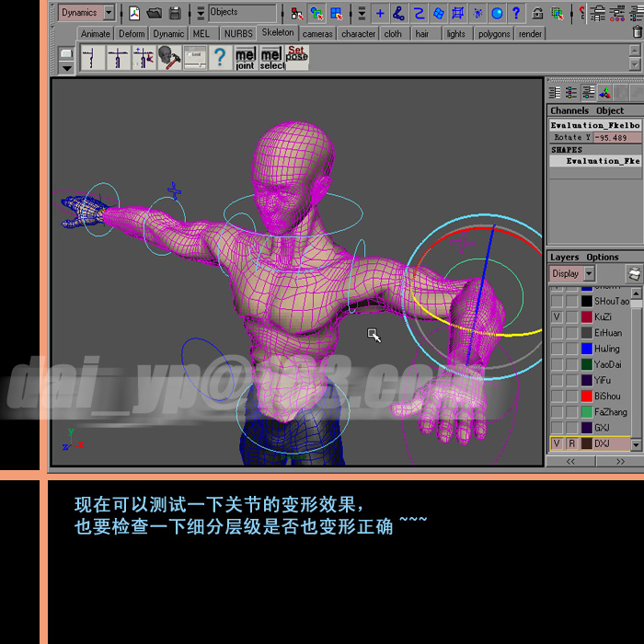Click the KuZi layer color swatch

[587, 317]
